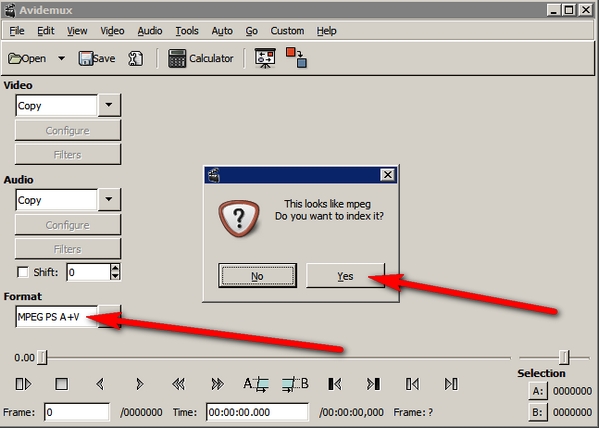Click the timeline position slider handle
Viewport: 599px width, 428px height.
point(42,358)
